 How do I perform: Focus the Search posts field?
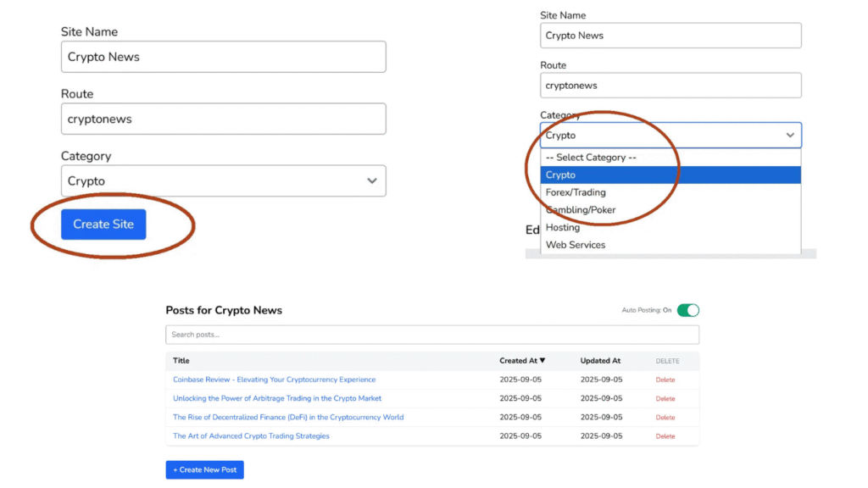[x=432, y=335]
